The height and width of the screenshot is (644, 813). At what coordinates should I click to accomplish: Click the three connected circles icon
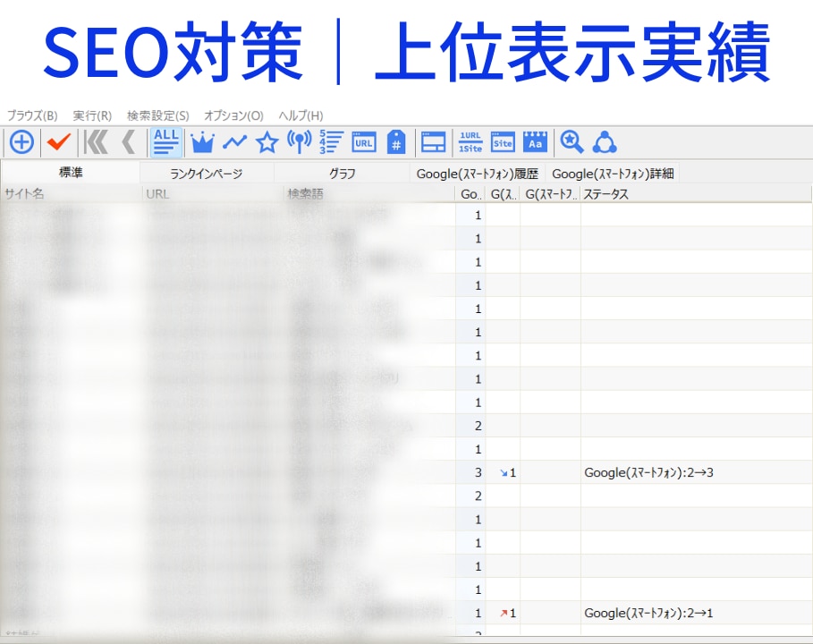tap(605, 142)
